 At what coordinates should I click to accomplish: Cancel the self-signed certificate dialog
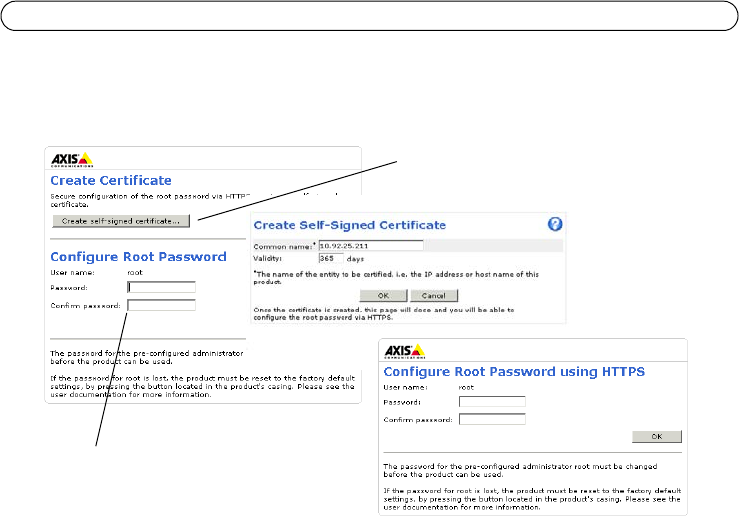(x=434, y=296)
